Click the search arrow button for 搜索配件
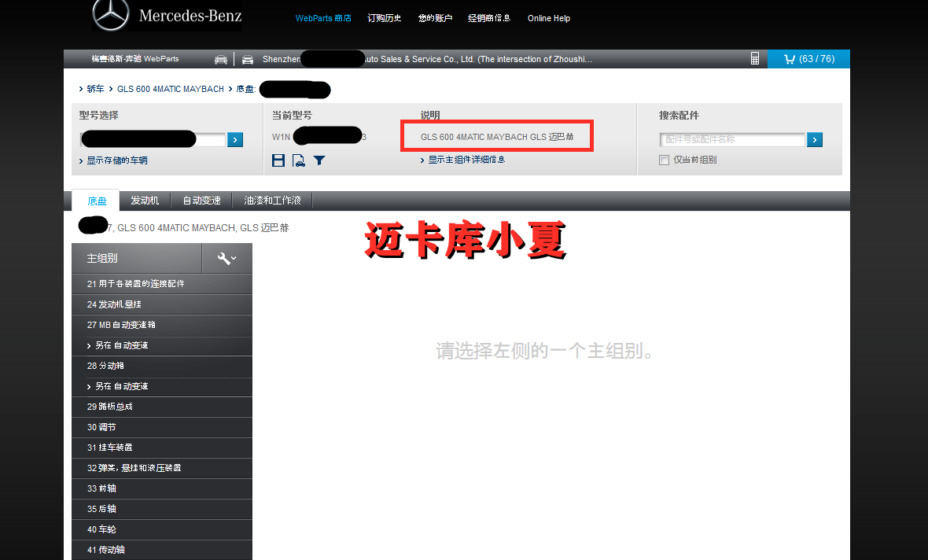This screenshot has width=928, height=560. point(815,140)
